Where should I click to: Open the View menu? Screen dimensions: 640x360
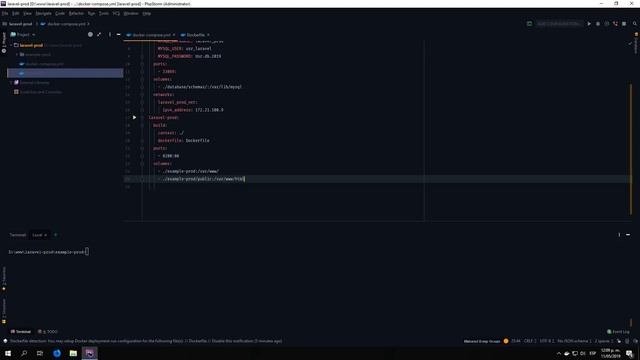[x=27, y=13]
